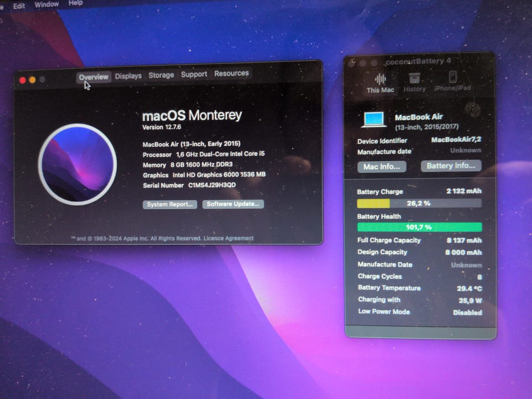Image resolution: width=532 pixels, height=399 pixels.
Task: Open the Help menu
Action: pyautogui.click(x=76, y=3)
